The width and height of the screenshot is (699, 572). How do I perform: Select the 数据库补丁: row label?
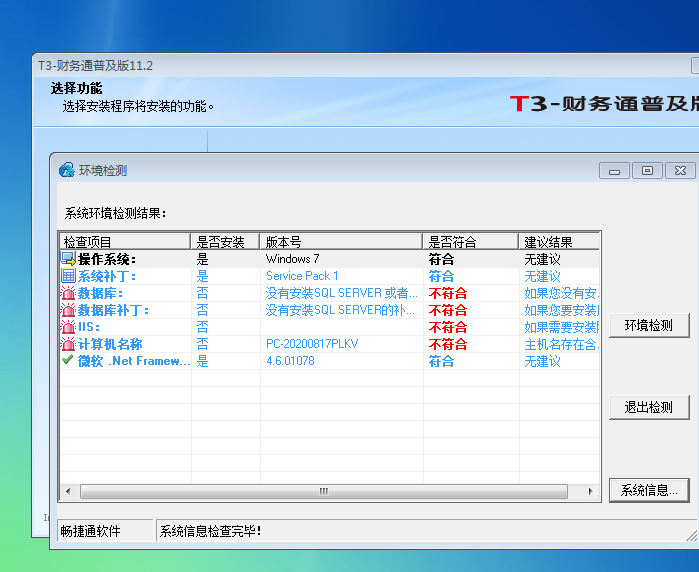113,310
